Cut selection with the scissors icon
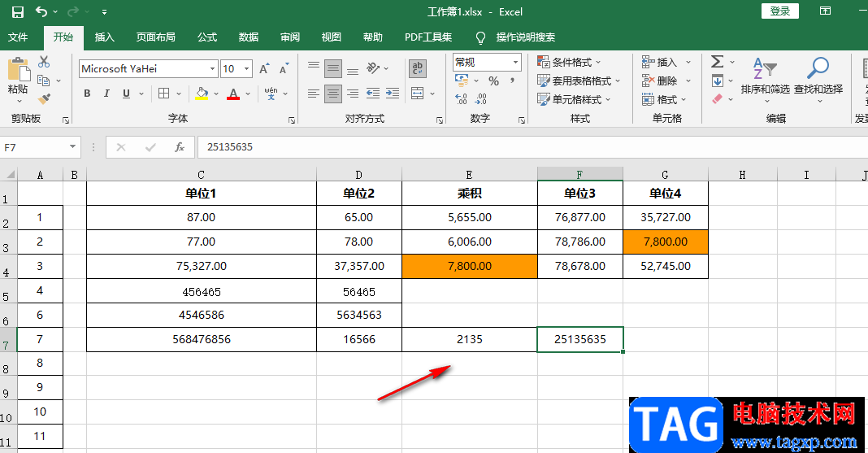The image size is (868, 453). click(x=44, y=62)
